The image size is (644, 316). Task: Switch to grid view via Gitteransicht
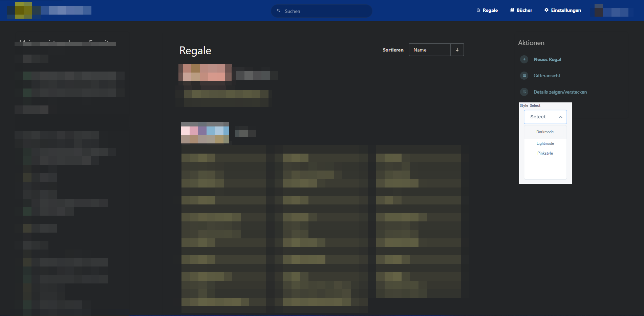coord(547,76)
